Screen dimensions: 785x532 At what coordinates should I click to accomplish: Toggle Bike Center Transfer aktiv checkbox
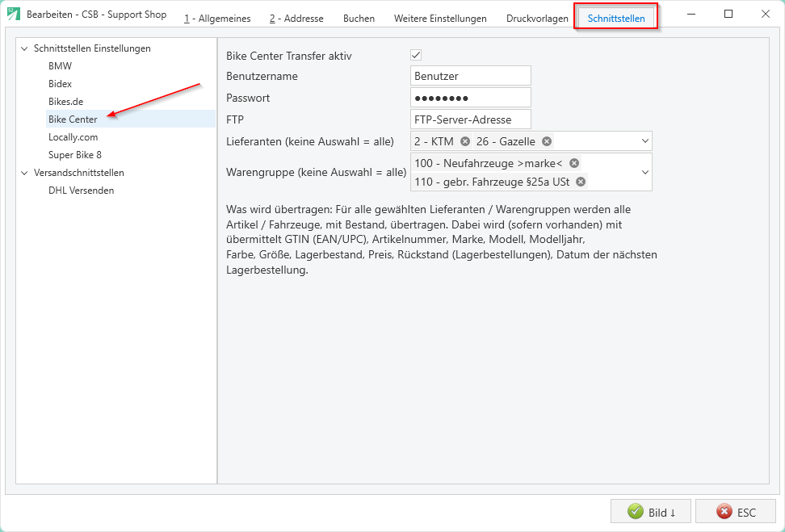[416, 55]
